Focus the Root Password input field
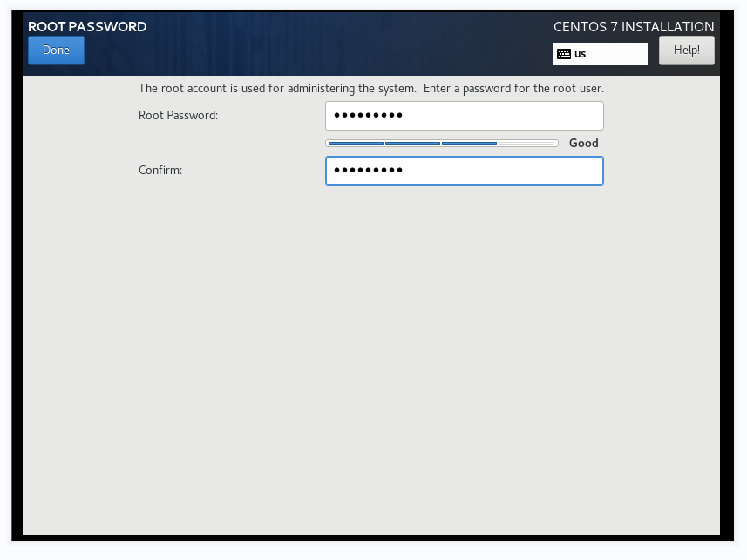Screen dimensions: 747x560 pos(465,116)
